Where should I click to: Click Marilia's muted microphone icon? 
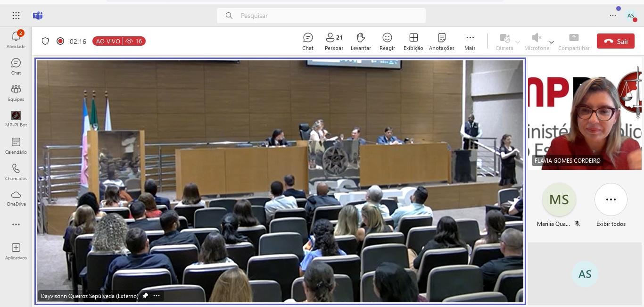click(577, 224)
